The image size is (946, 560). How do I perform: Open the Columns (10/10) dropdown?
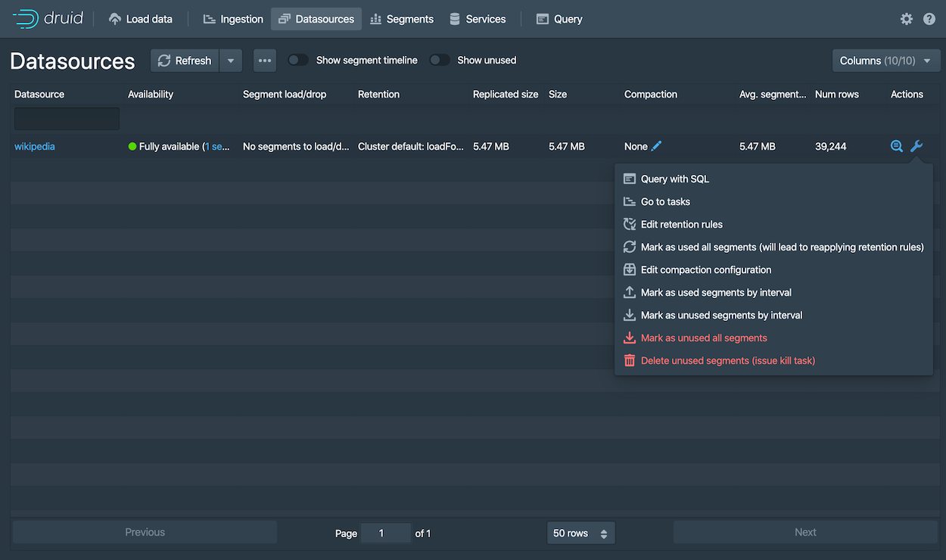[x=885, y=60]
